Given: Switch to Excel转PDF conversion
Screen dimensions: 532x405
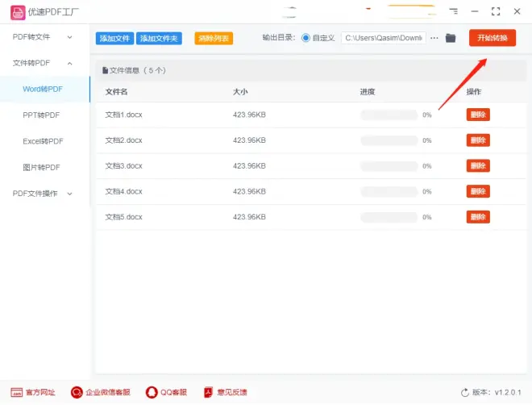Looking at the screenshot, I should 43,141.
